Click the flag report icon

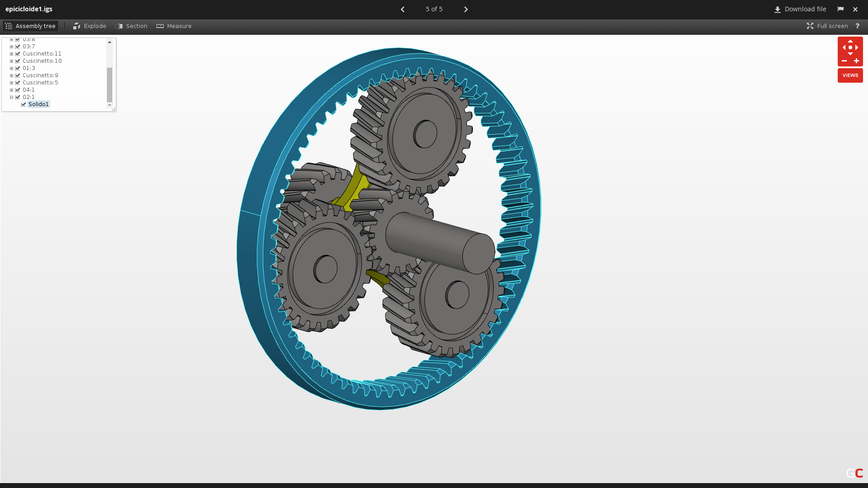pos(840,9)
